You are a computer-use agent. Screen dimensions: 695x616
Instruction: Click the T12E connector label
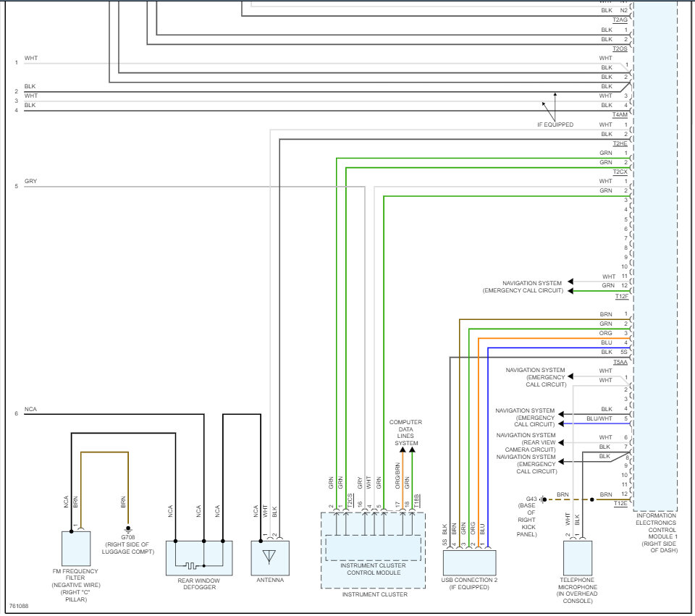(620, 503)
